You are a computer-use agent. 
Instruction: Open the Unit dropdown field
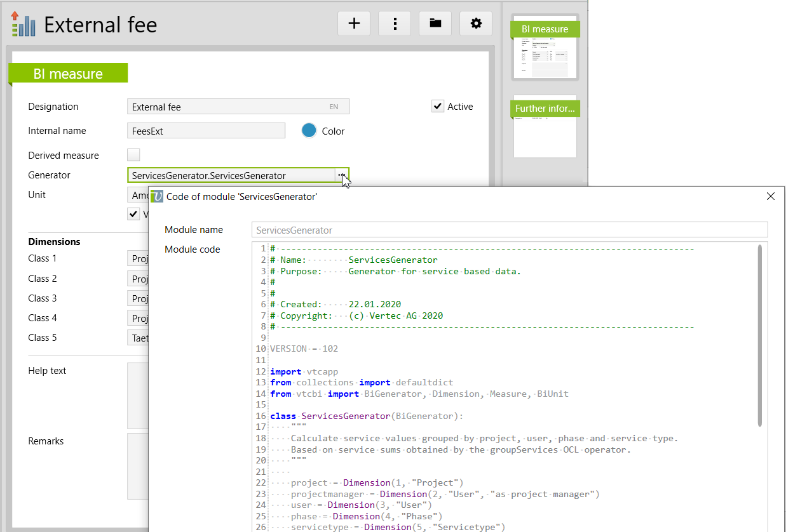pyautogui.click(x=138, y=195)
